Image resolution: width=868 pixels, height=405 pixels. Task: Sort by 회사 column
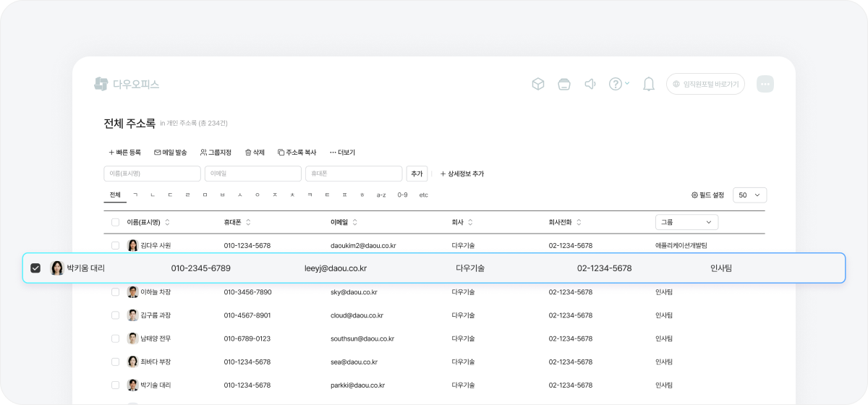pyautogui.click(x=462, y=222)
